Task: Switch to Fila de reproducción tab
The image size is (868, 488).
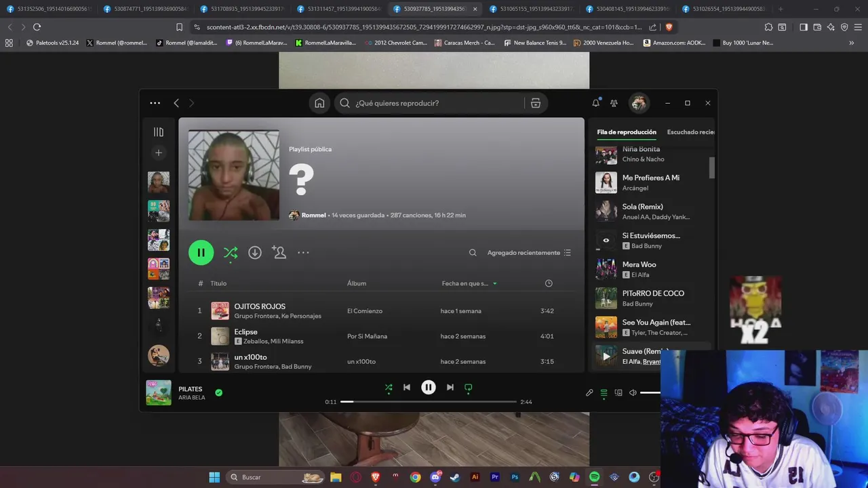Action: coord(627,132)
